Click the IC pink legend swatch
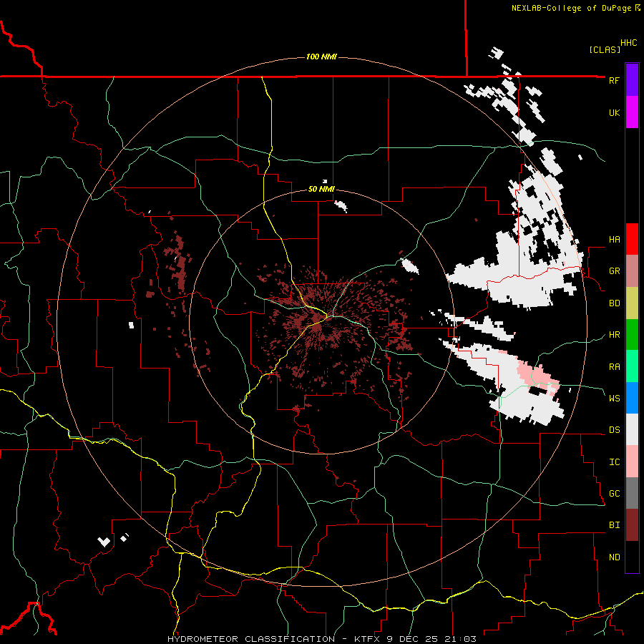The width and height of the screenshot is (644, 644). point(632,462)
